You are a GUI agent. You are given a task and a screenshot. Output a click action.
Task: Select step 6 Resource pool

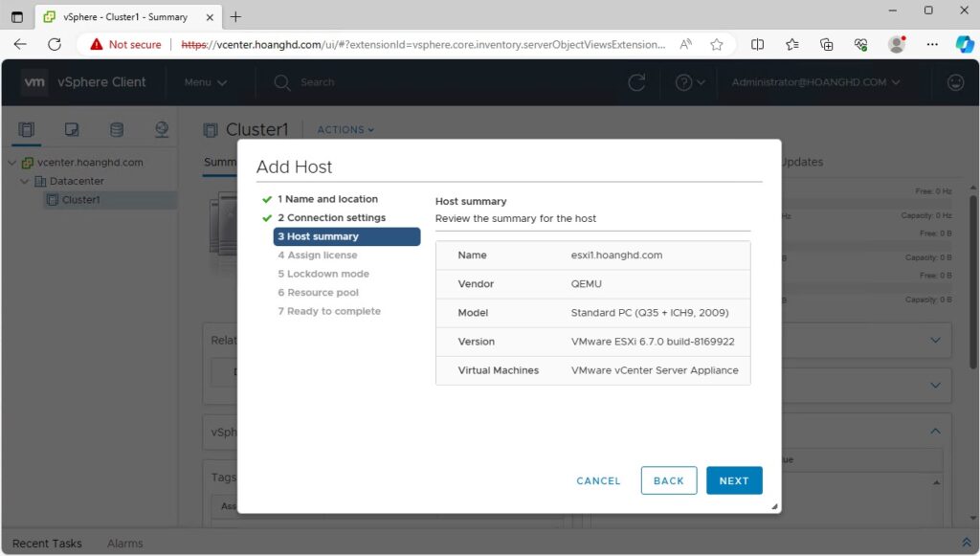[318, 293]
